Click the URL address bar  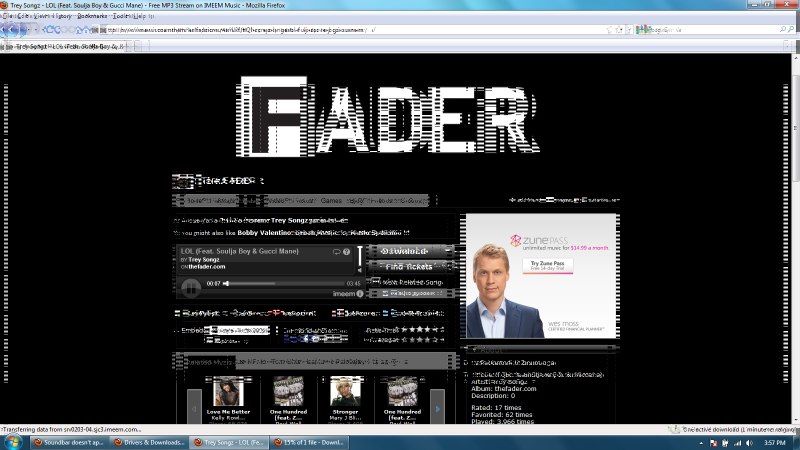pyautogui.click(x=357, y=30)
